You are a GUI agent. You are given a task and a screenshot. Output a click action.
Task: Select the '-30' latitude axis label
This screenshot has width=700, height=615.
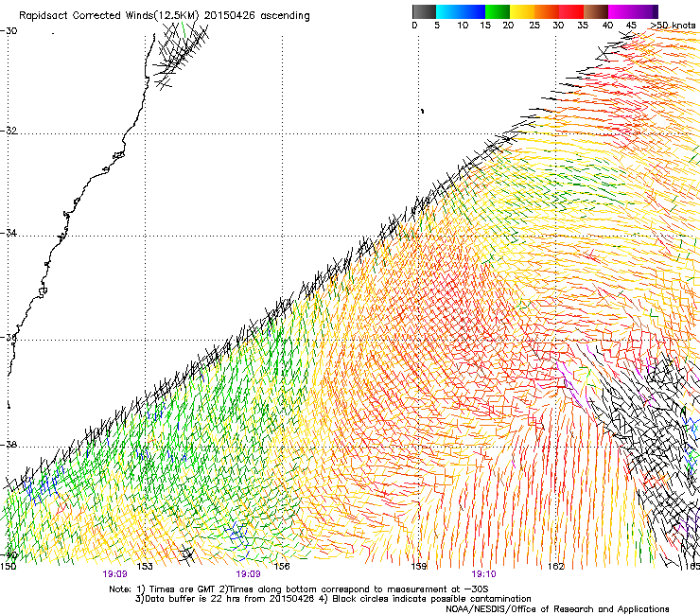[9, 31]
